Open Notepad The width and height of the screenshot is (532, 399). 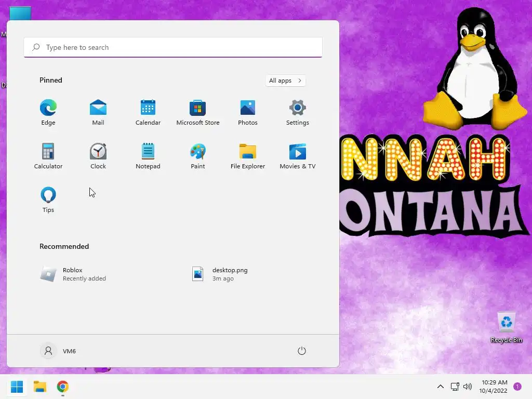coord(148,156)
